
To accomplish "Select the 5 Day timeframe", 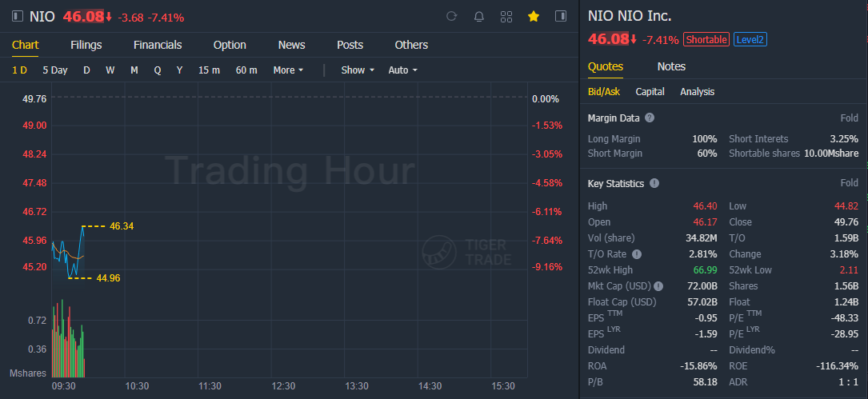I will pyautogui.click(x=55, y=70).
